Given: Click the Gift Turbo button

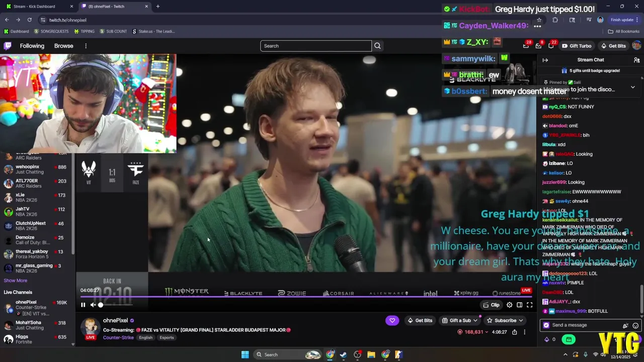Looking at the screenshot, I should coord(576,46).
